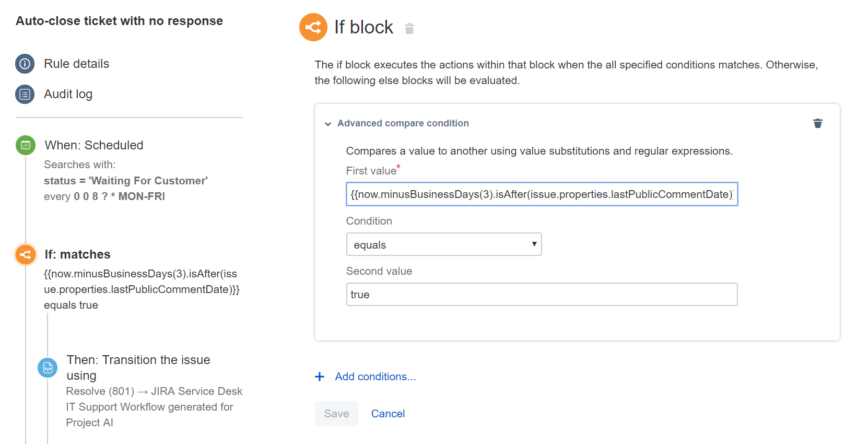Cancel the If block edits
The height and width of the screenshot is (444, 868).
coord(388,414)
